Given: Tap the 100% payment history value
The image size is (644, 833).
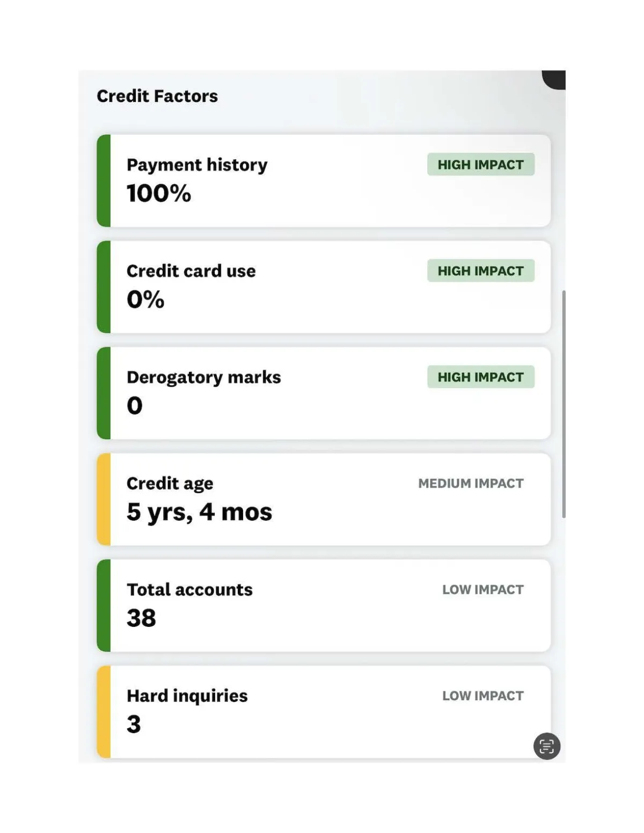Looking at the screenshot, I should click(x=159, y=193).
